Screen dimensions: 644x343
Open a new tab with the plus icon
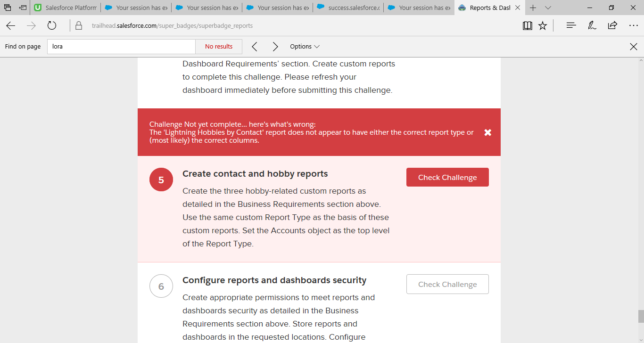(x=533, y=8)
